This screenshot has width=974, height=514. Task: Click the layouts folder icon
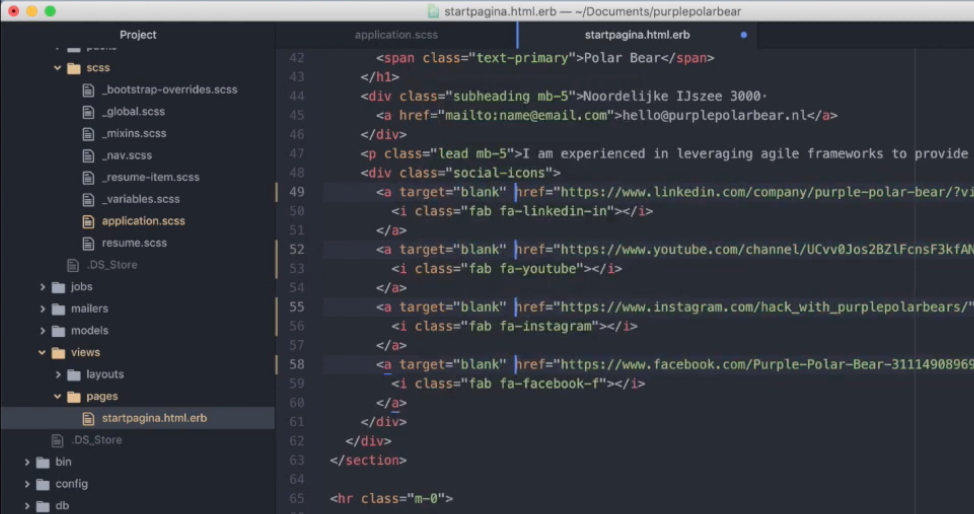click(x=74, y=375)
